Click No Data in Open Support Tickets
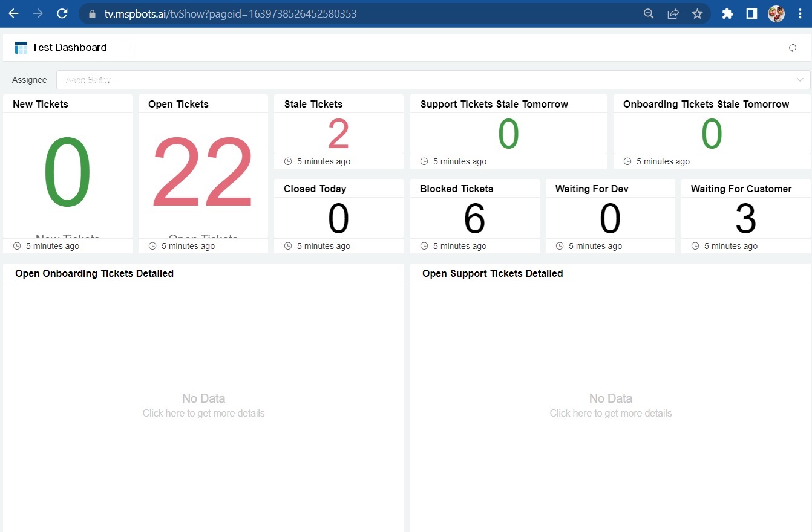The height and width of the screenshot is (532, 812). 611,399
